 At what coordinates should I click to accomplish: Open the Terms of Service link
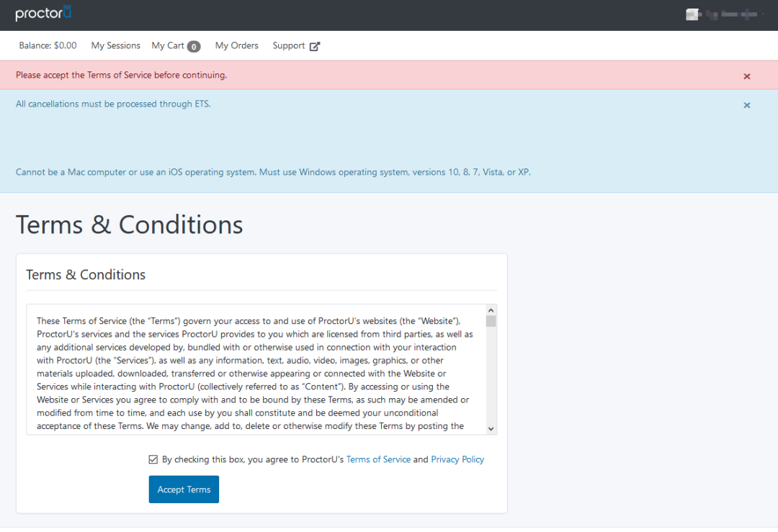(378, 459)
